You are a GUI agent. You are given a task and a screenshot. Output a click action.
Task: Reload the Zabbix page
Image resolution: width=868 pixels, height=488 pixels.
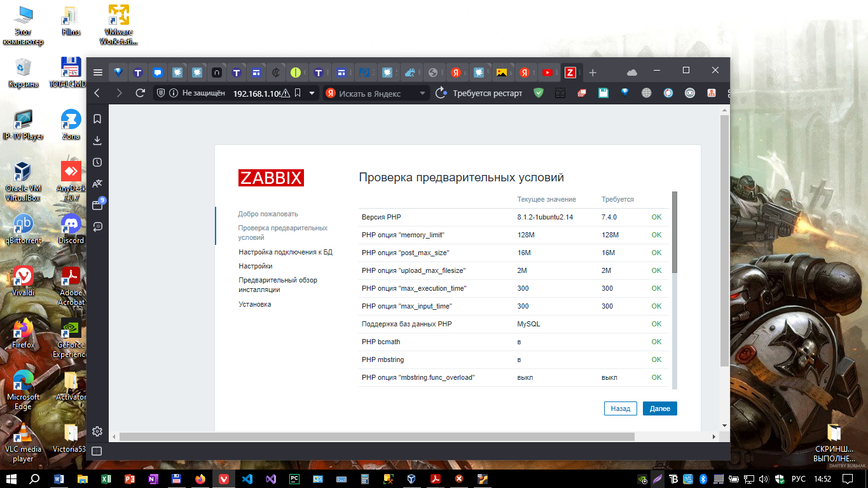(x=141, y=93)
